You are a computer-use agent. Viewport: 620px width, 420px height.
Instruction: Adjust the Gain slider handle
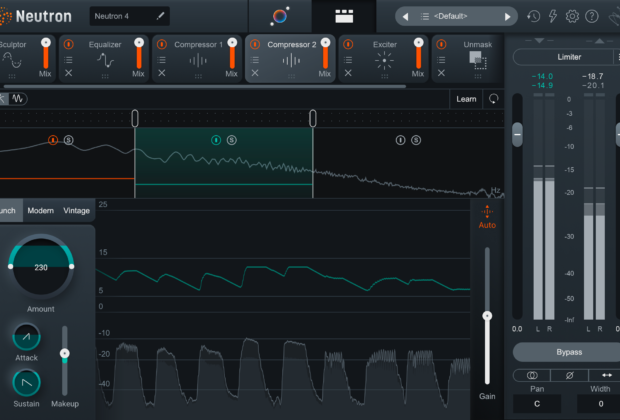[x=487, y=316]
